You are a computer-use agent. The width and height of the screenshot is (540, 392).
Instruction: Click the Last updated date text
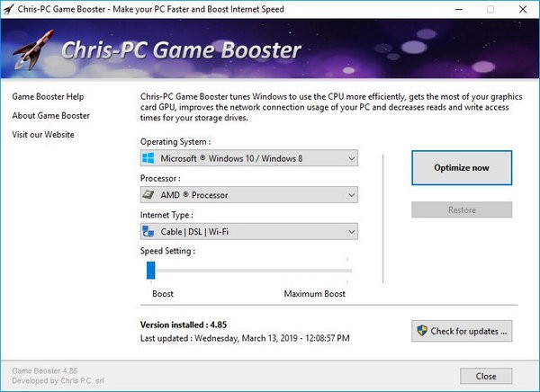[x=245, y=338]
